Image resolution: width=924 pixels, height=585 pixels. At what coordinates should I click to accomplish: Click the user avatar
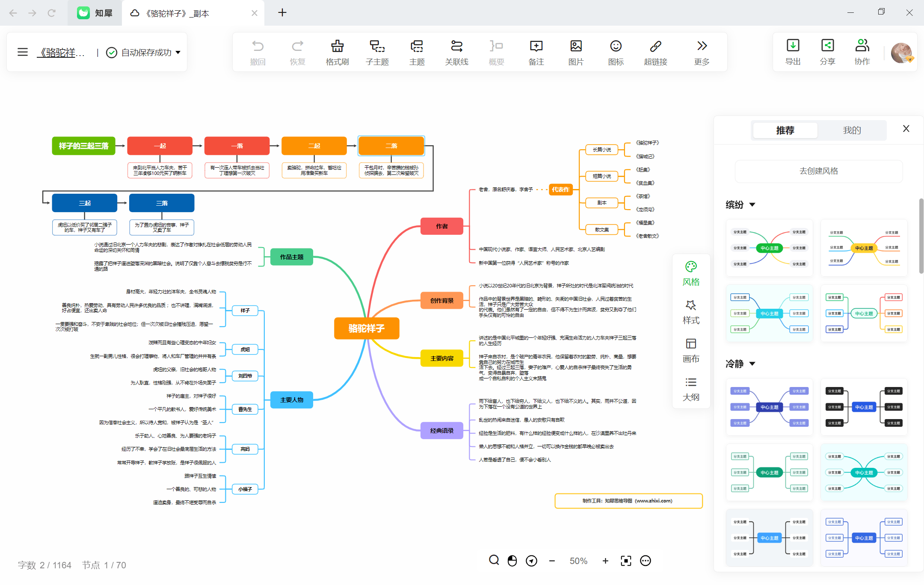click(x=902, y=53)
